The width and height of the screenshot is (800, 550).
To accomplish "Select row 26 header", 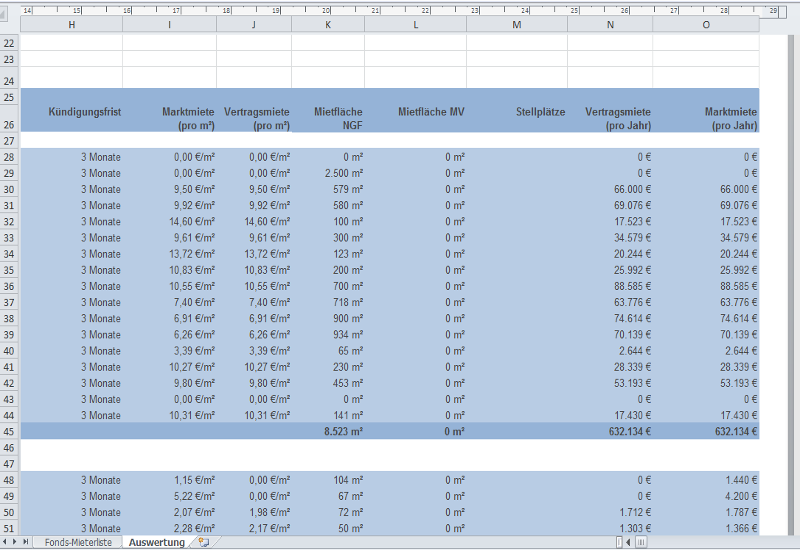I will point(9,118).
